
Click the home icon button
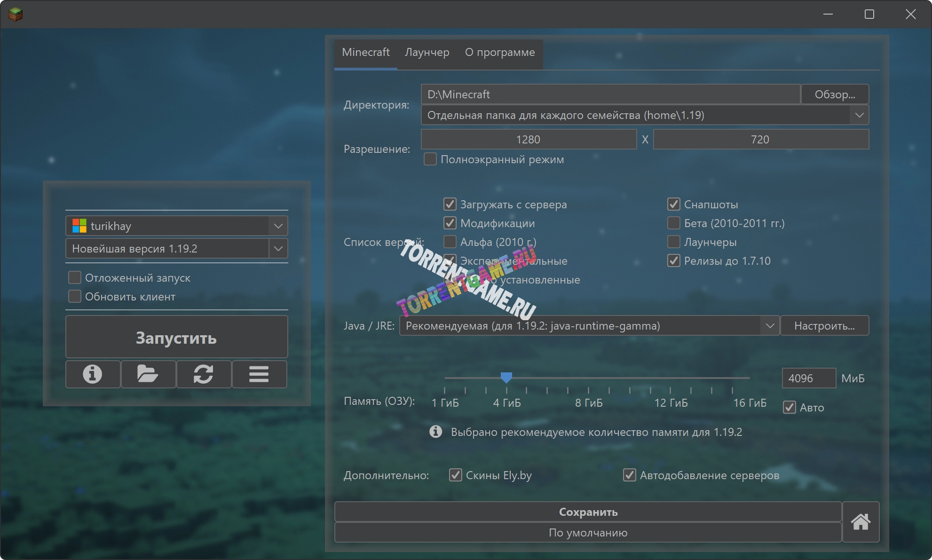[x=861, y=522]
